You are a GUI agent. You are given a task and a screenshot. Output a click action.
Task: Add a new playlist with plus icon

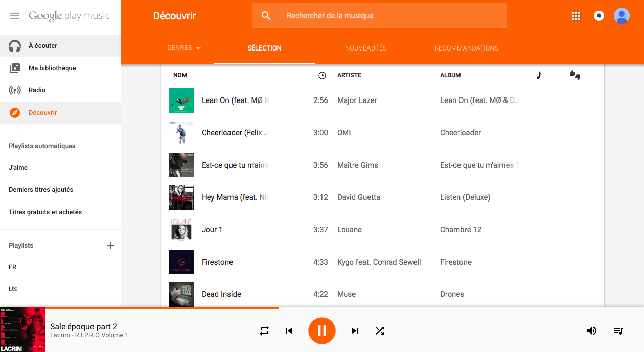111,246
